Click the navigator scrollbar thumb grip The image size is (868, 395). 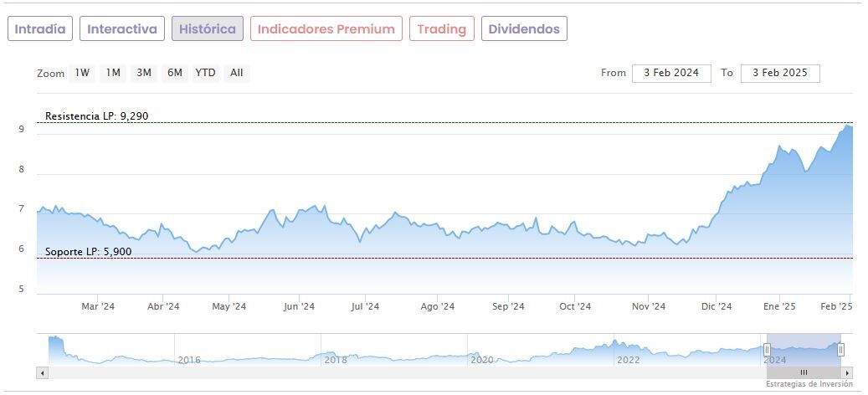pyautogui.click(x=804, y=372)
